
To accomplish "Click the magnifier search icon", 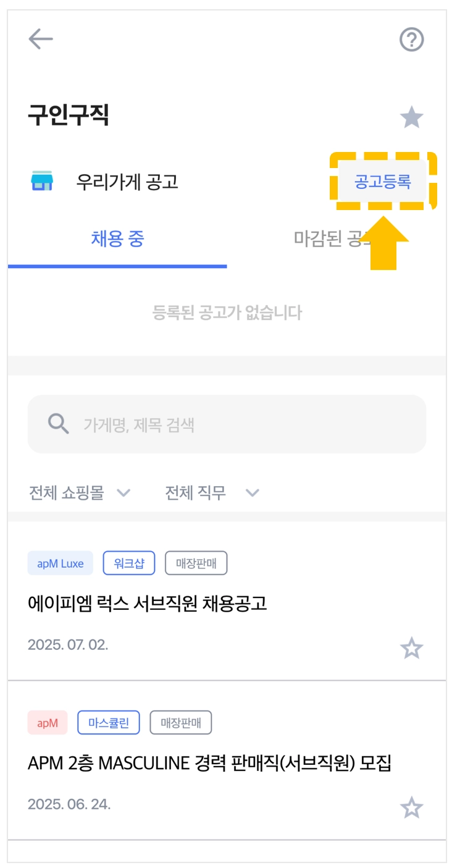I will tap(59, 424).
